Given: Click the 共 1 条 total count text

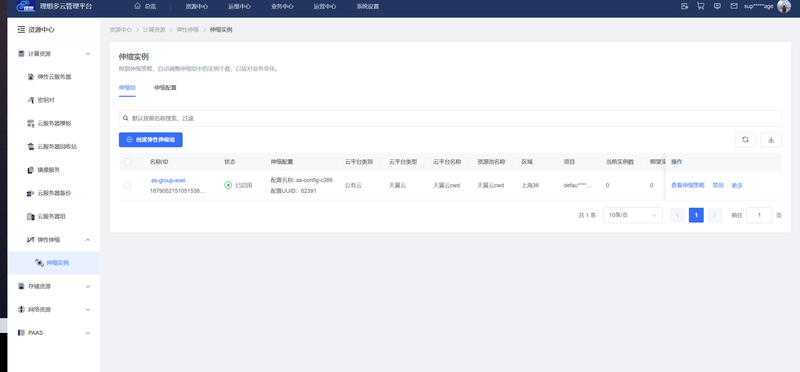Looking at the screenshot, I should (x=587, y=215).
